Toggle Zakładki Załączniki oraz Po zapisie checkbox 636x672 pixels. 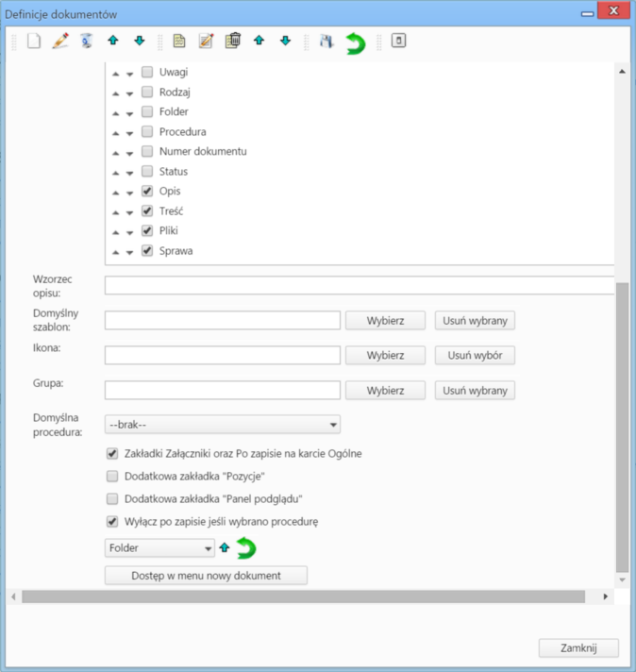pos(112,453)
